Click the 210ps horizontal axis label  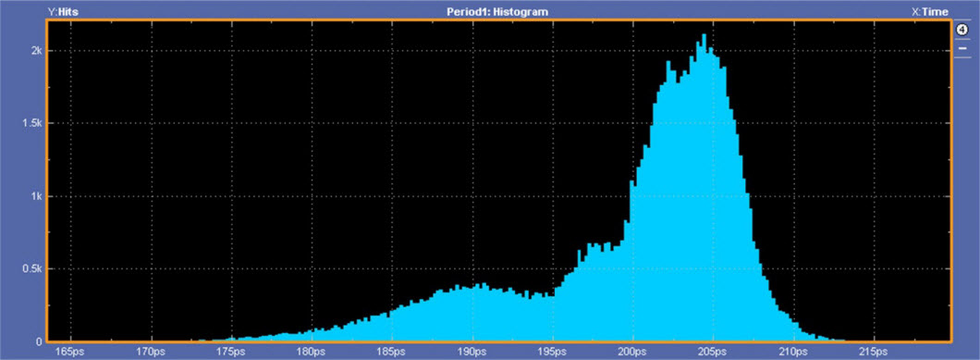pos(793,352)
